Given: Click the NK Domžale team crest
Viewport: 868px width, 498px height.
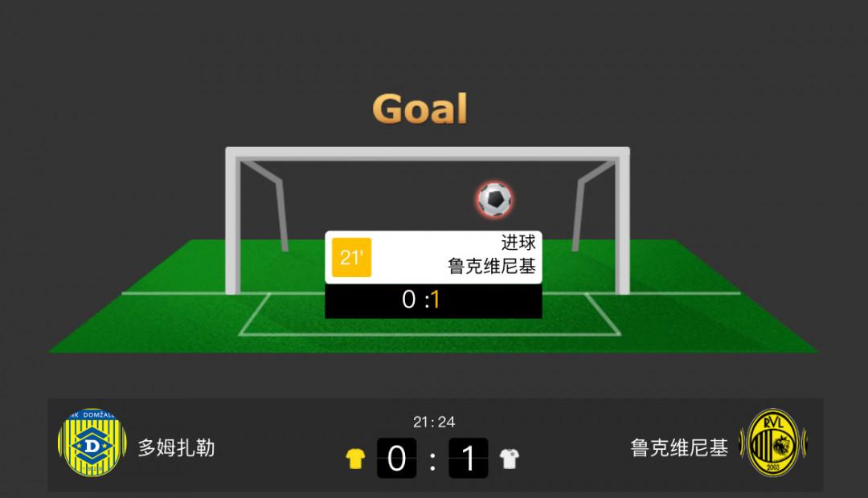Looking at the screenshot, I should click(x=92, y=443).
